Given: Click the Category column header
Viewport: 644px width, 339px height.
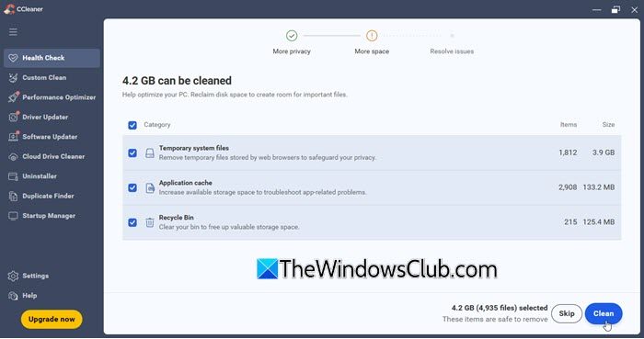Looking at the screenshot, I should [x=157, y=125].
